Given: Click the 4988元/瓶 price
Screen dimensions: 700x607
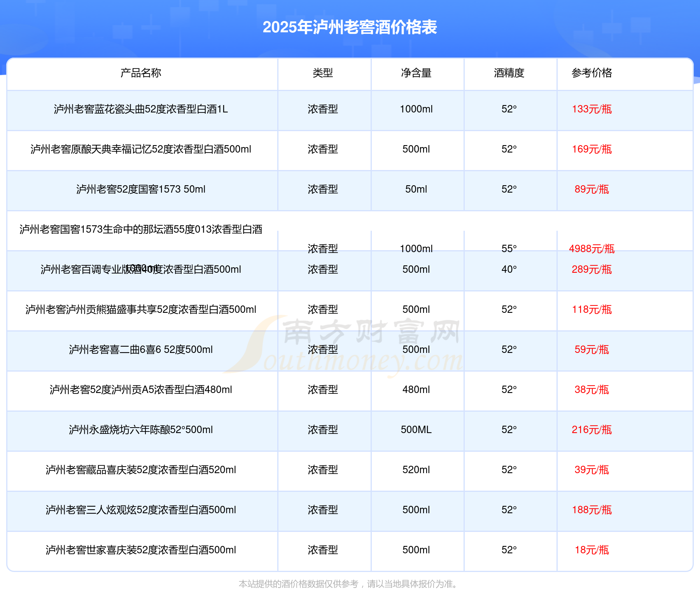Looking at the screenshot, I should 592,249.
